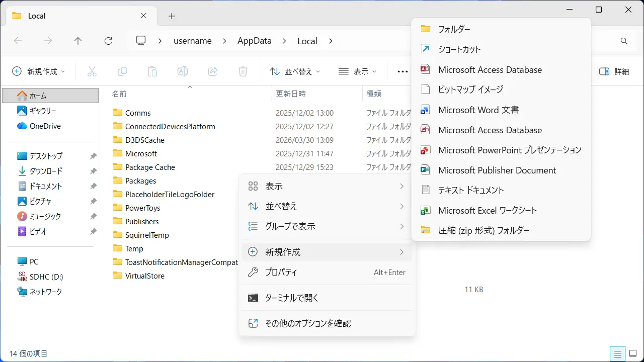Image resolution: width=644 pixels, height=362 pixels.
Task: Click the 更新日時 column header
Action: pos(290,94)
